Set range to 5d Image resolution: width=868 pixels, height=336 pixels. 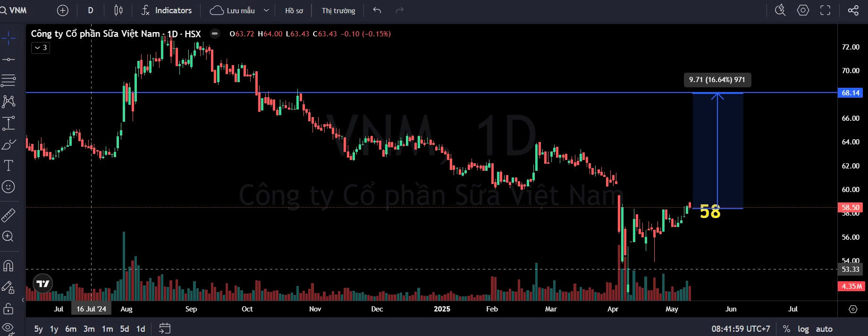coord(125,329)
